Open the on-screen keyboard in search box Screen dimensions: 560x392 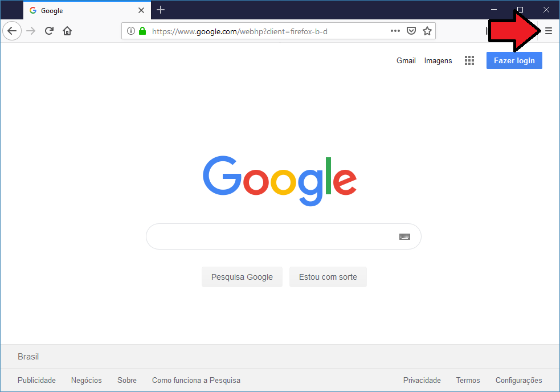pyautogui.click(x=404, y=236)
